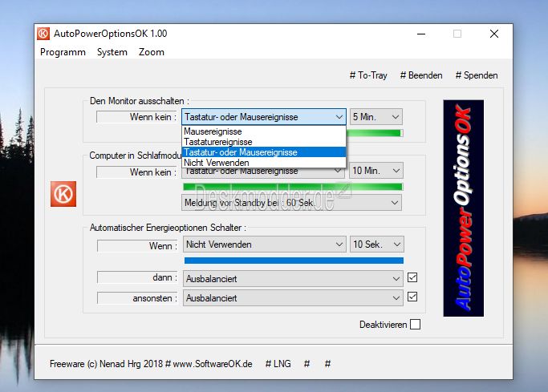This screenshot has width=548, height=392.
Task: Open the ansonsten Ausbalanciert power plan dropdown
Action: pyautogui.click(x=293, y=298)
